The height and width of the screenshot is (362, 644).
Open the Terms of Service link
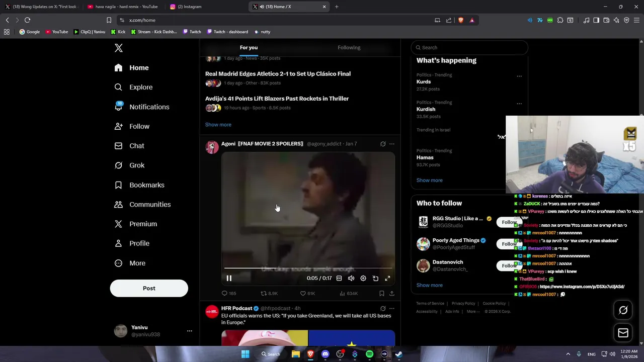click(430, 304)
